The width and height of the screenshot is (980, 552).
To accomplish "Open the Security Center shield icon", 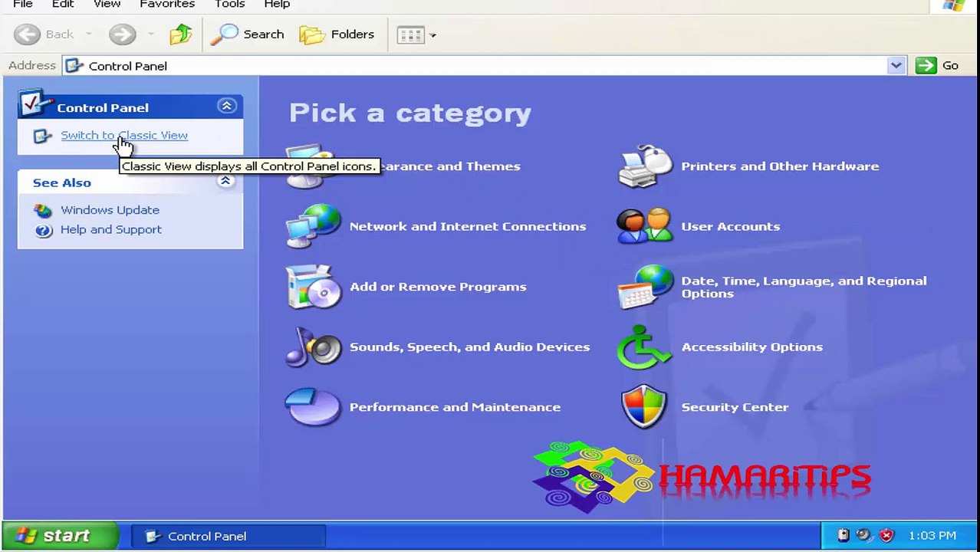I will tap(644, 406).
